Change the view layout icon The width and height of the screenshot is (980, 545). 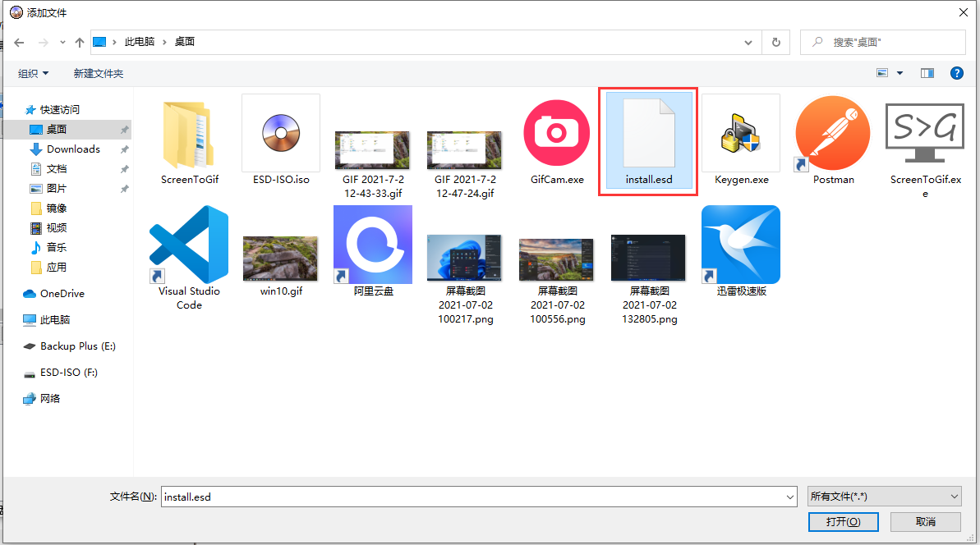pos(882,73)
